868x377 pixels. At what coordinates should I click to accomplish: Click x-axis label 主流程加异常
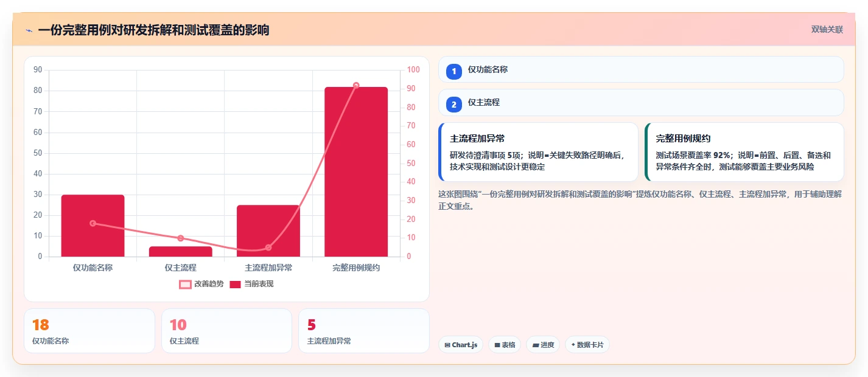268,268
